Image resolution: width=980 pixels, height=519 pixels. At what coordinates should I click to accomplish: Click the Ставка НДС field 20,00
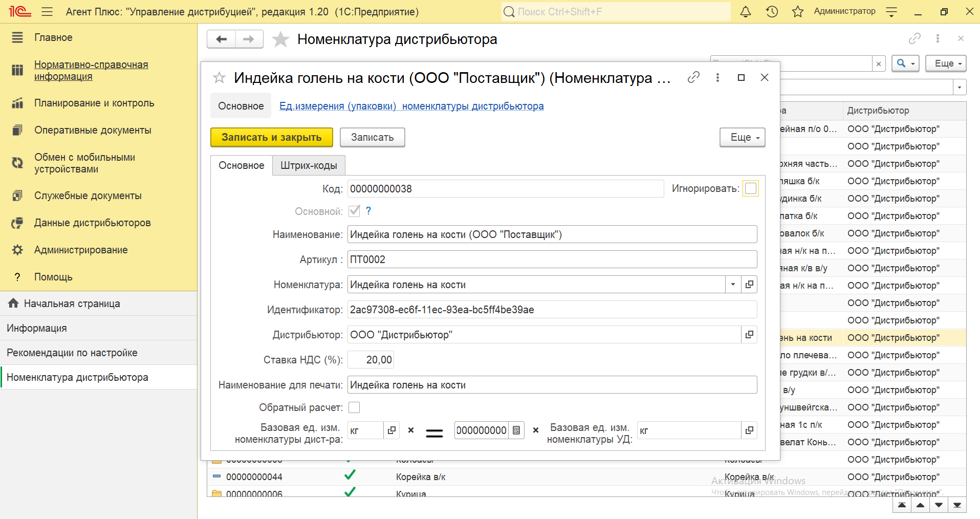(x=371, y=359)
